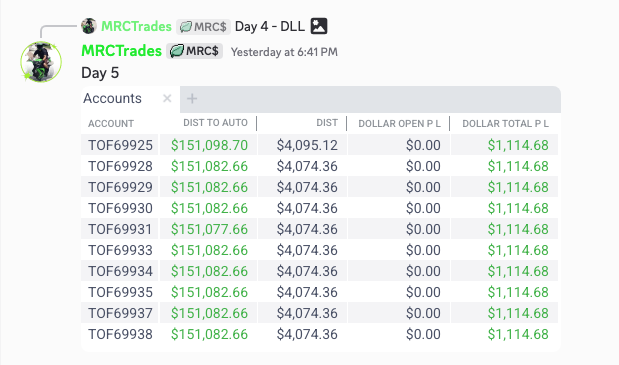Screen dimensions: 619x365
Task: Click the $1,114.68 total P L for TOF69925
Action: pos(518,145)
